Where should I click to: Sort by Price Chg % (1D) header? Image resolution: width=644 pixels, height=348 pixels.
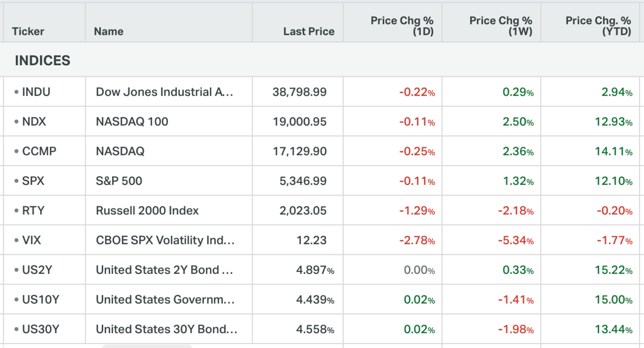(x=402, y=26)
